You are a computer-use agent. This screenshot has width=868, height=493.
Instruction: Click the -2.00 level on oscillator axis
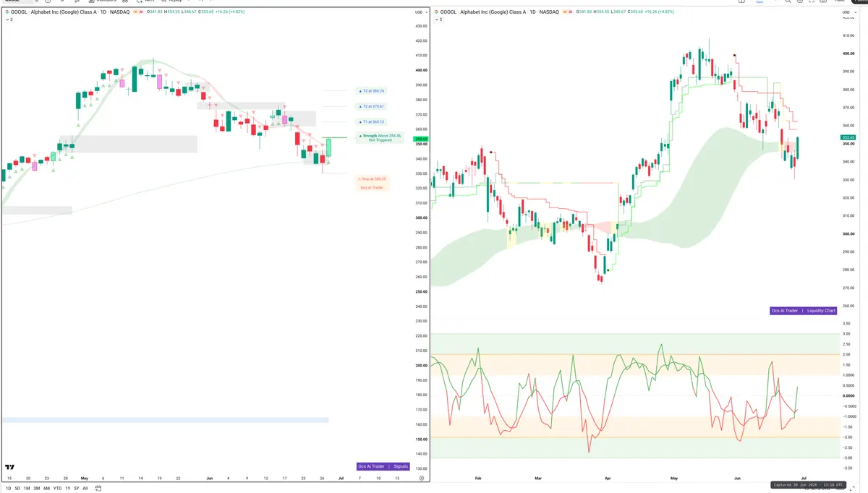[x=846, y=437]
